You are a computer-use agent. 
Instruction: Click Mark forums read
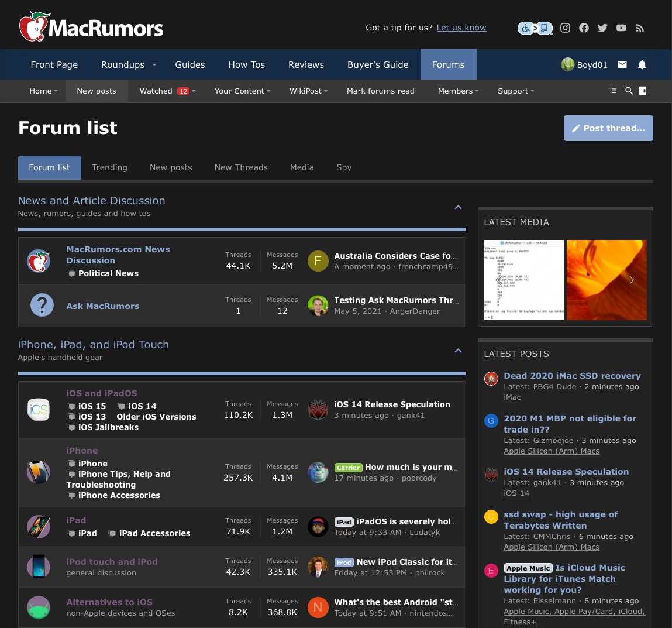tap(380, 91)
